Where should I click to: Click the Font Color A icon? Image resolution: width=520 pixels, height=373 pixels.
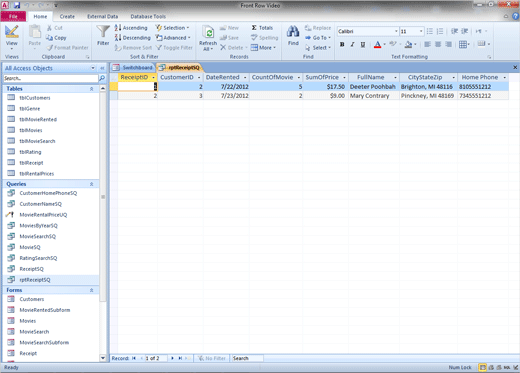coord(377,44)
